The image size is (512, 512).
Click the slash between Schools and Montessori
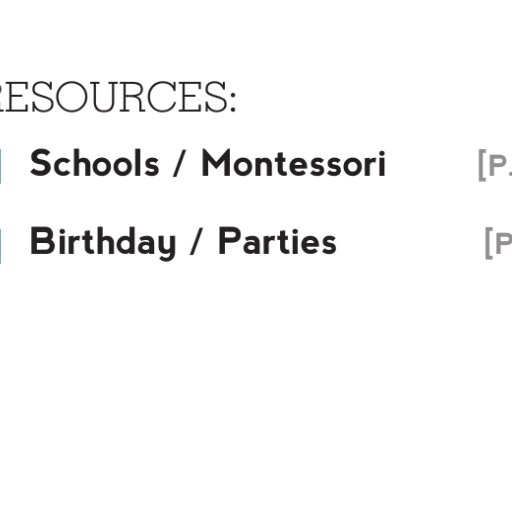click(179, 163)
